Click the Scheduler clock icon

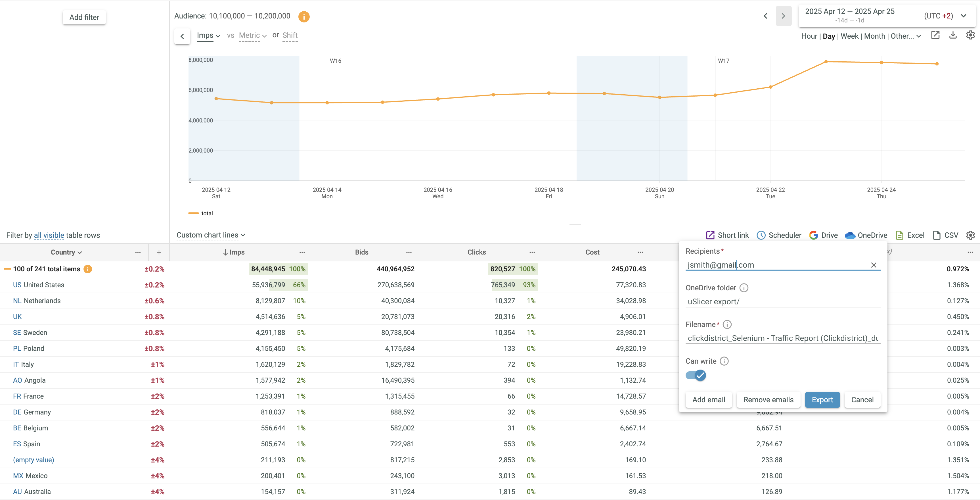761,235
